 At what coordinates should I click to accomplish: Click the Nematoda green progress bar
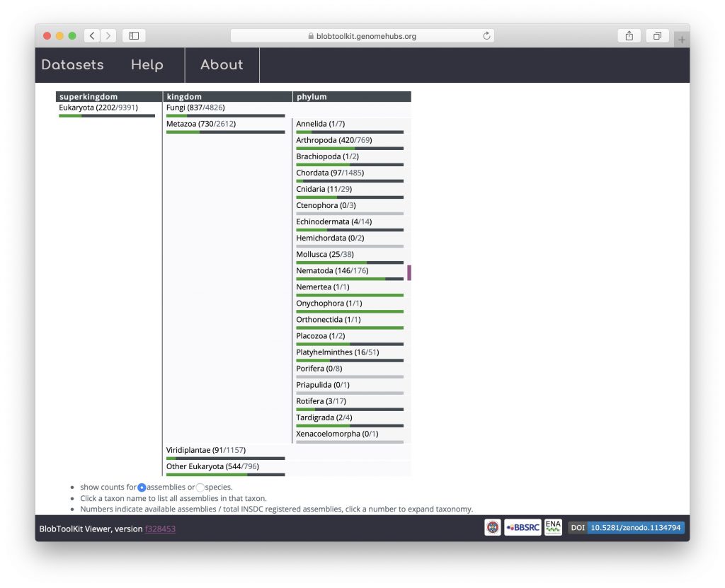[340, 279]
